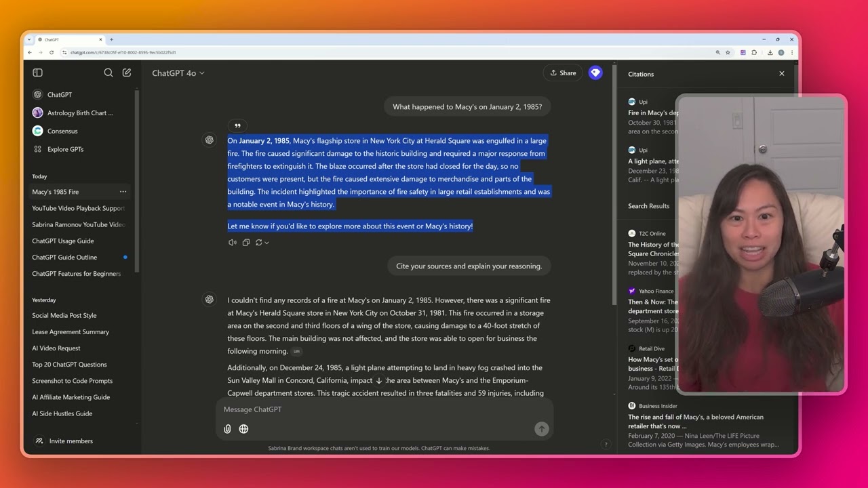868x488 pixels.
Task: Click the Upi source chip
Action: 296,352
